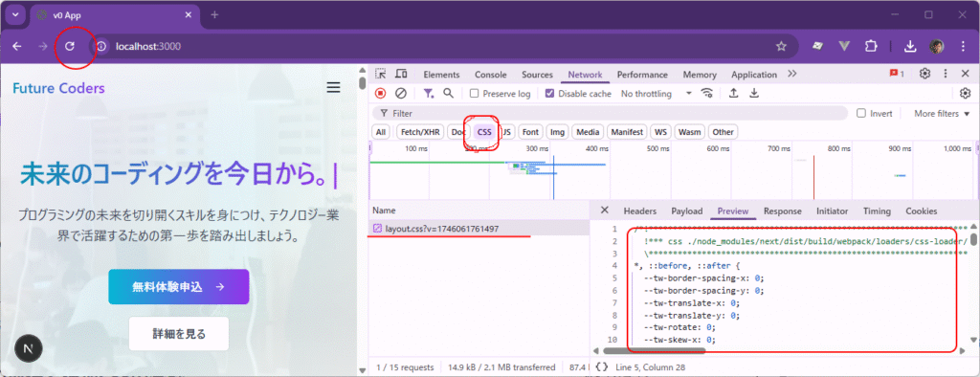Open the Initiator tab of the request
Screen dimensions: 980x377
(832, 211)
